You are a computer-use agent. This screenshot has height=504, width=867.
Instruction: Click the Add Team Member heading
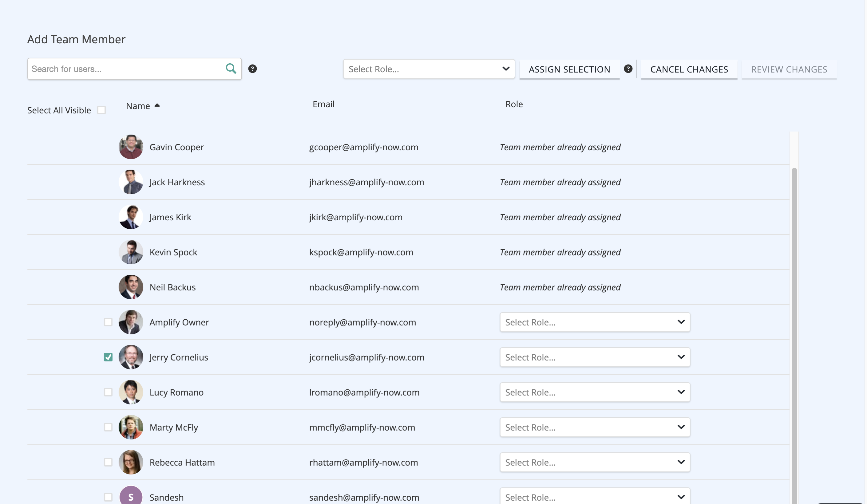pos(76,39)
